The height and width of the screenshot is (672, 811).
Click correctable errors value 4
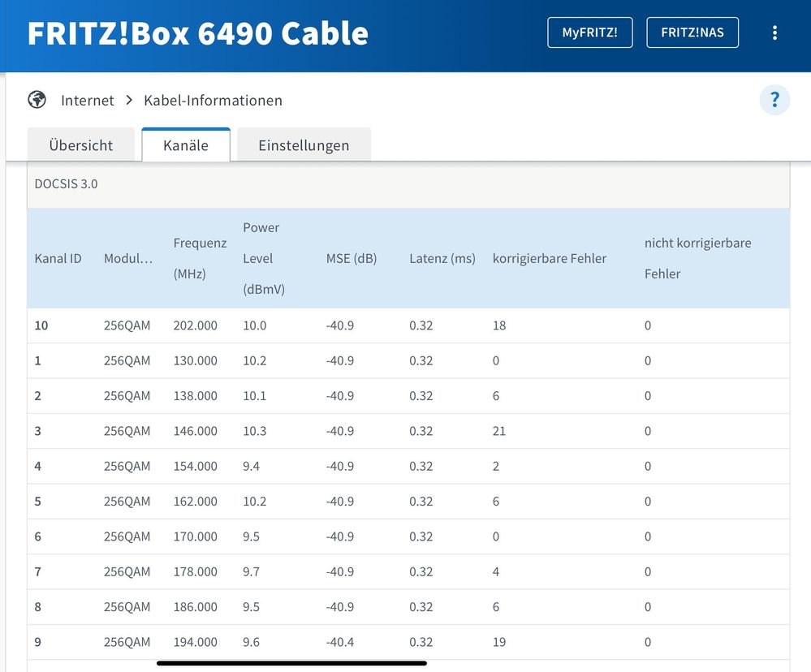click(496, 571)
